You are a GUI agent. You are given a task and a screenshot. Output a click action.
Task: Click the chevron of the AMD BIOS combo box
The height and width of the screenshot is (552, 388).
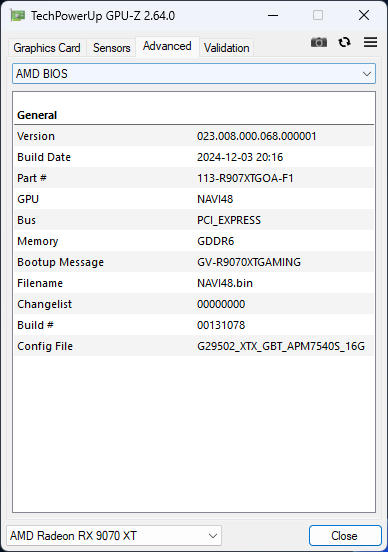(x=367, y=74)
